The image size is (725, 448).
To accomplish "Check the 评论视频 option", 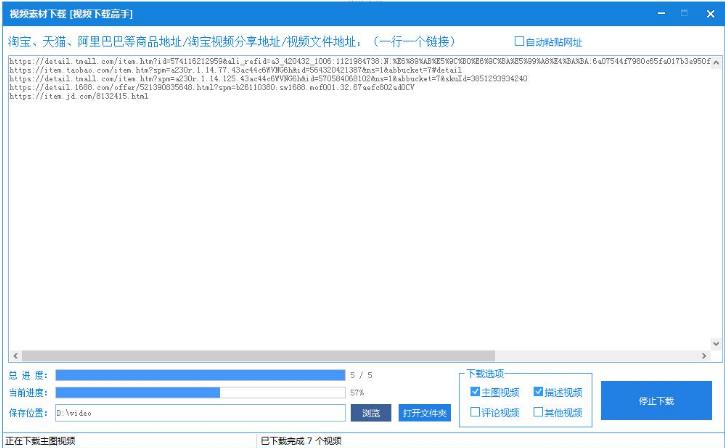I will (475, 412).
